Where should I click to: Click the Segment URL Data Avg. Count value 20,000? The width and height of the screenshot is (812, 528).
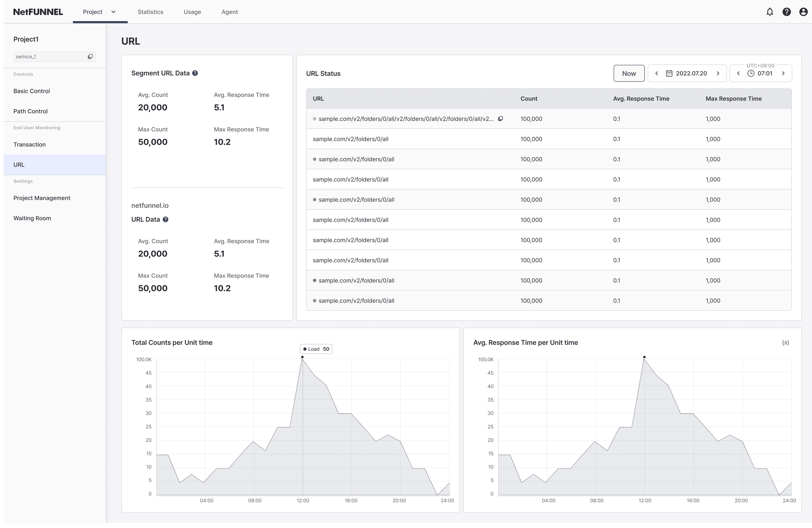pos(152,107)
